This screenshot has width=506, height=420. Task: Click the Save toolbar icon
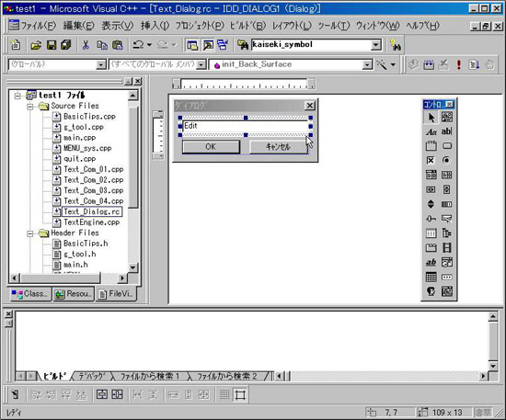click(x=52, y=45)
